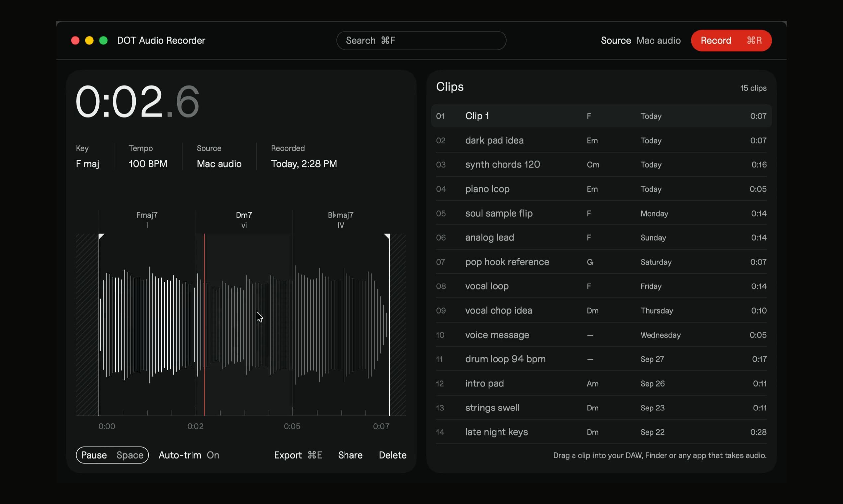Viewport: 843px width, 504px height.
Task: Select the late night keys clip
Action: click(601, 432)
